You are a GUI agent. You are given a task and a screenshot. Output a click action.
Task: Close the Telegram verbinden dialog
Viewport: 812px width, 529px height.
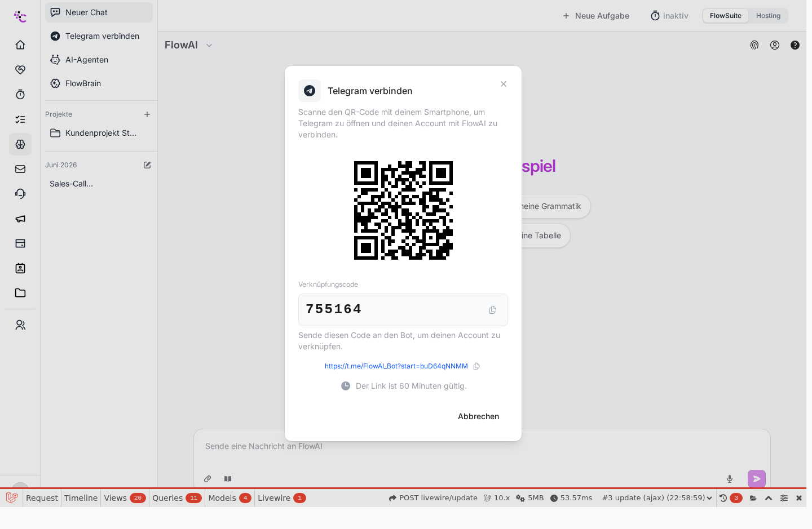coord(504,84)
